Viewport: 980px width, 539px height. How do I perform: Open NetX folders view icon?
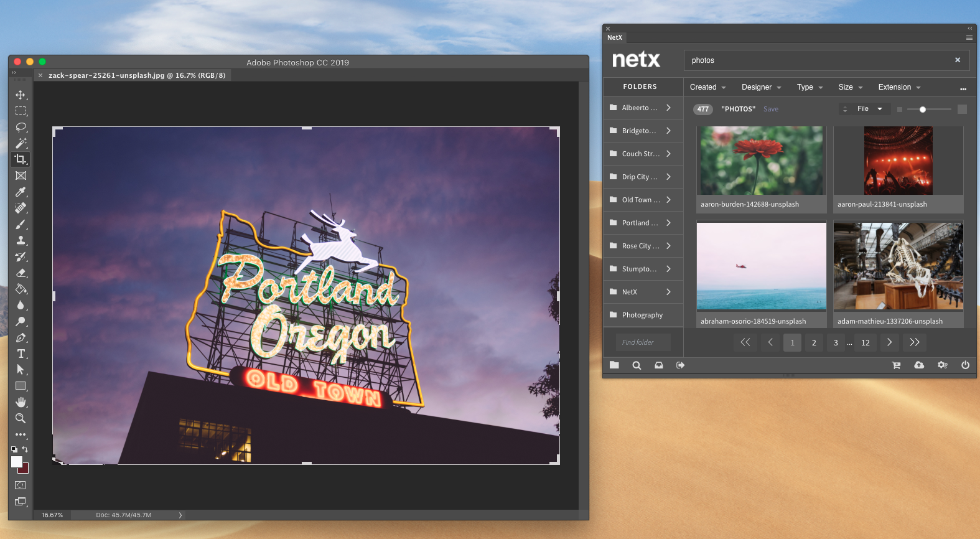pos(614,365)
